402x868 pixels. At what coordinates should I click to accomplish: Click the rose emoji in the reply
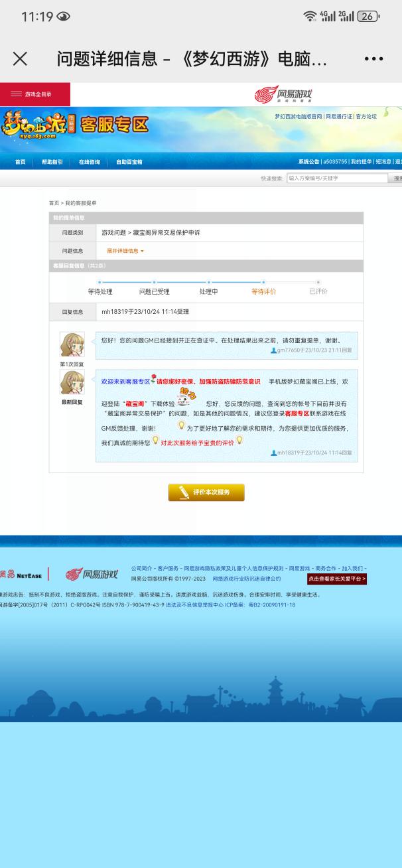click(153, 379)
